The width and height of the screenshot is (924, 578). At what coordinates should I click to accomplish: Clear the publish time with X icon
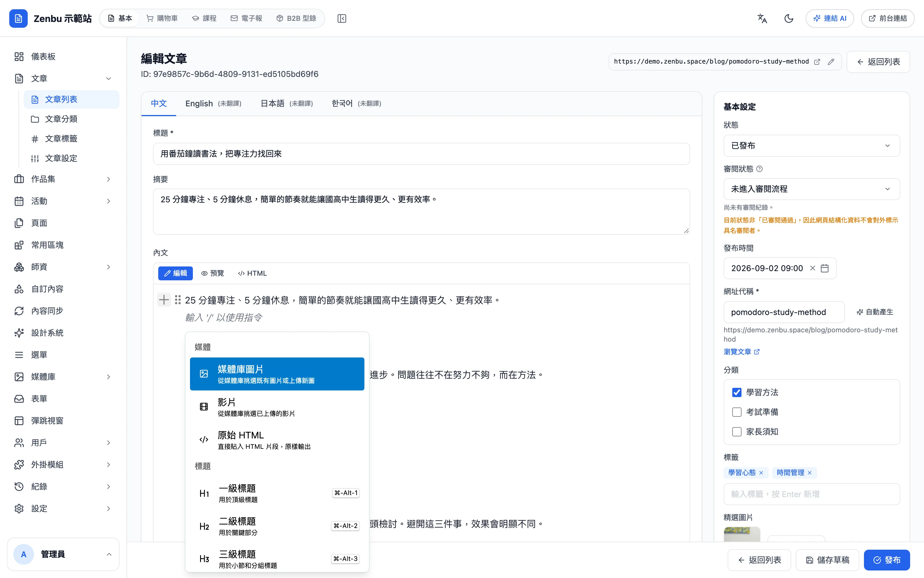813,268
